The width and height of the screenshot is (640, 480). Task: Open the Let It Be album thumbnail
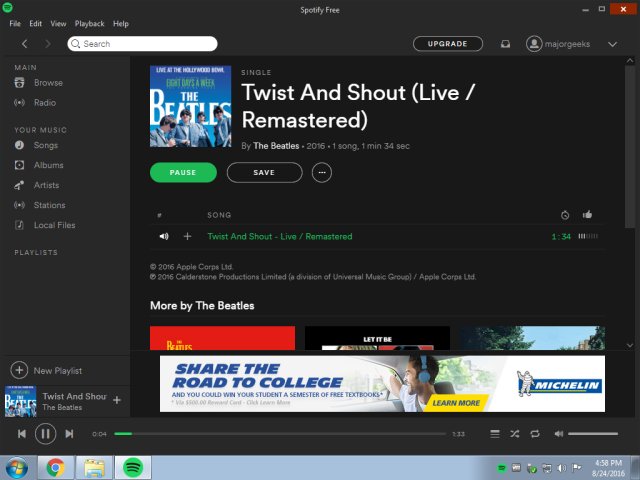[378, 338]
